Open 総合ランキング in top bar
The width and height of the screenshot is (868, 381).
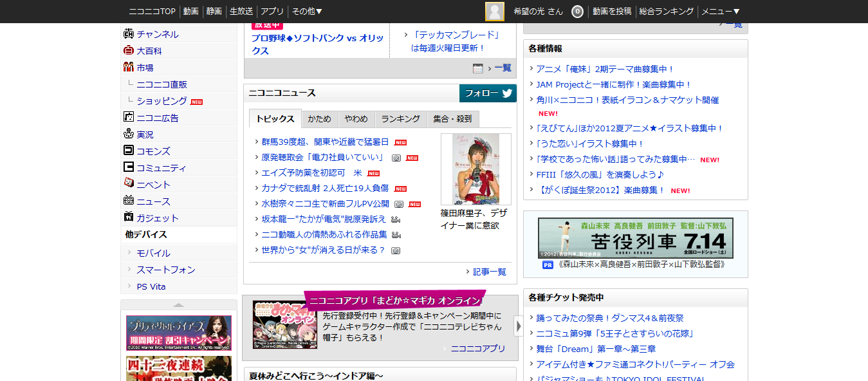tap(666, 12)
